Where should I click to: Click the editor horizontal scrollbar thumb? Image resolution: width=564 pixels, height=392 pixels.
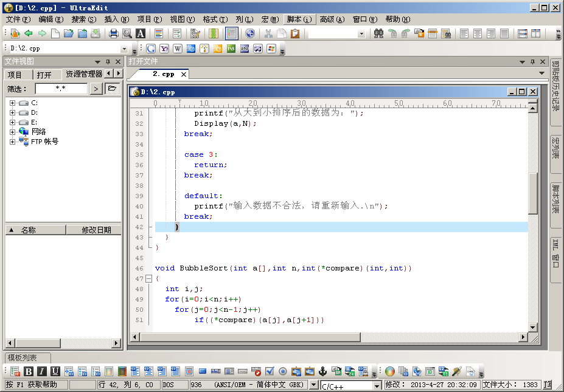click(x=250, y=337)
